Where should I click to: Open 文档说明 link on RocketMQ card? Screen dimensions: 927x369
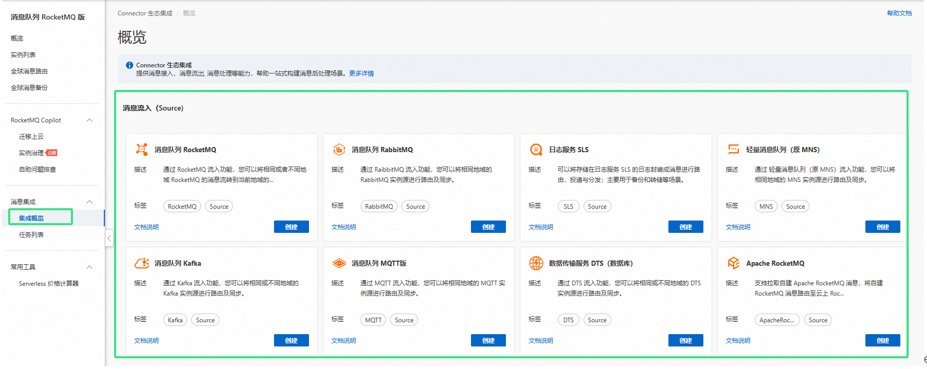[x=146, y=227]
